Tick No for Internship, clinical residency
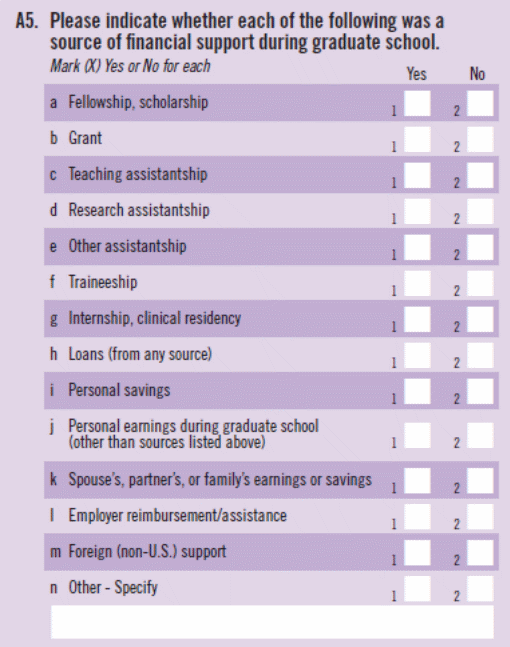Viewport: 510px width, 647px height. click(x=480, y=319)
